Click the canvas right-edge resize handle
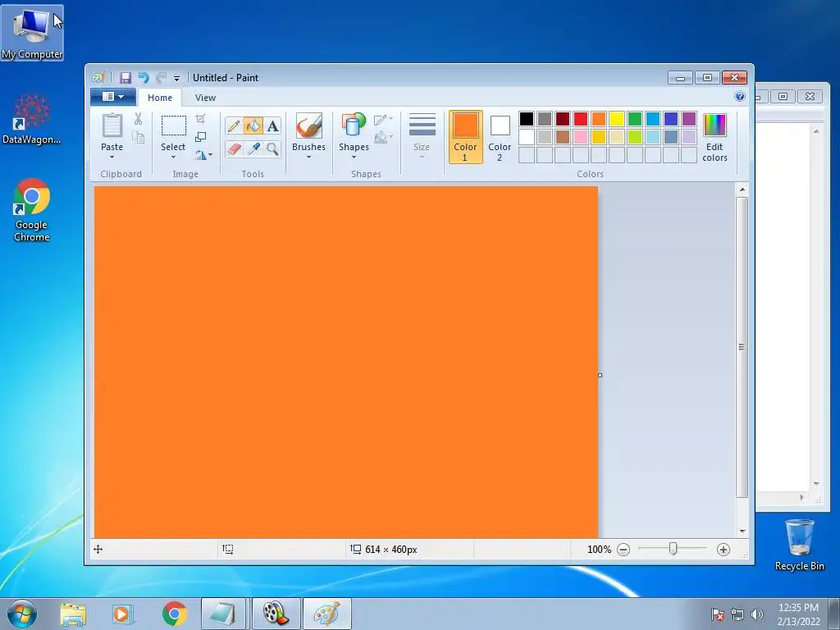Screen dimensions: 840x630 [600, 375]
